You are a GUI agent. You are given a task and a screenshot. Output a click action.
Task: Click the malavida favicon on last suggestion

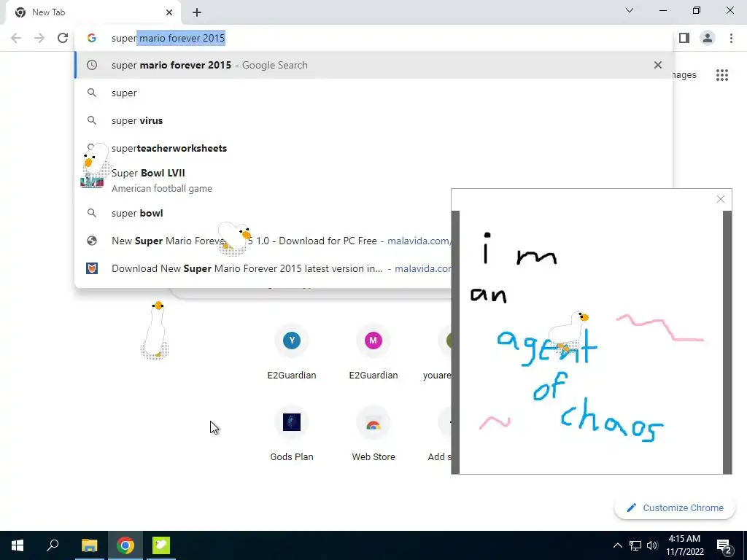[92, 268]
